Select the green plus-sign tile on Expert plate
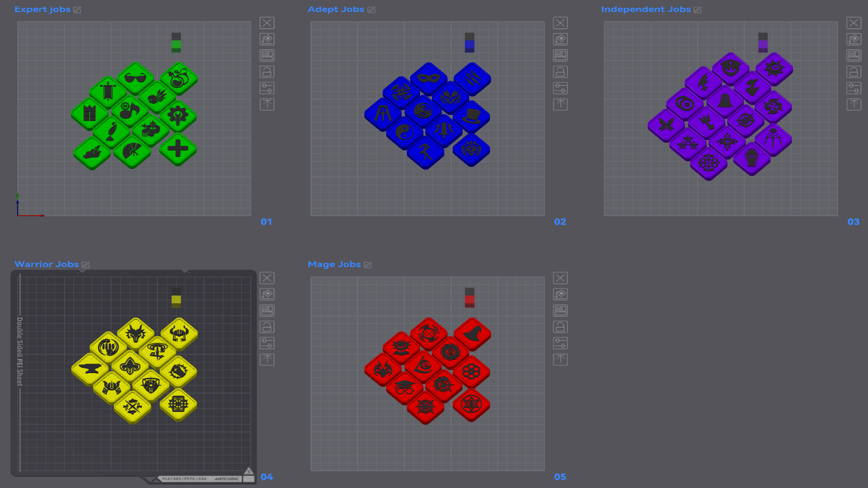This screenshot has width=868, height=488. click(178, 149)
